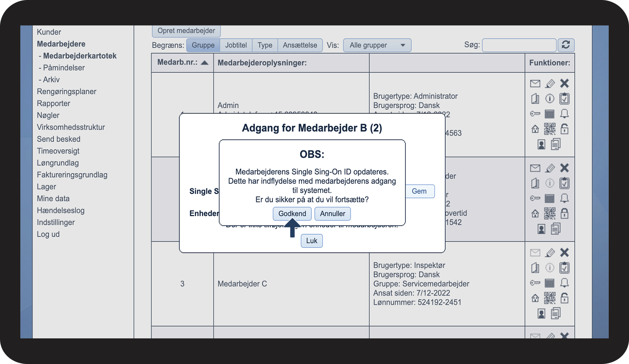Click the pencil edit icon for Medarbejder C

click(550, 253)
